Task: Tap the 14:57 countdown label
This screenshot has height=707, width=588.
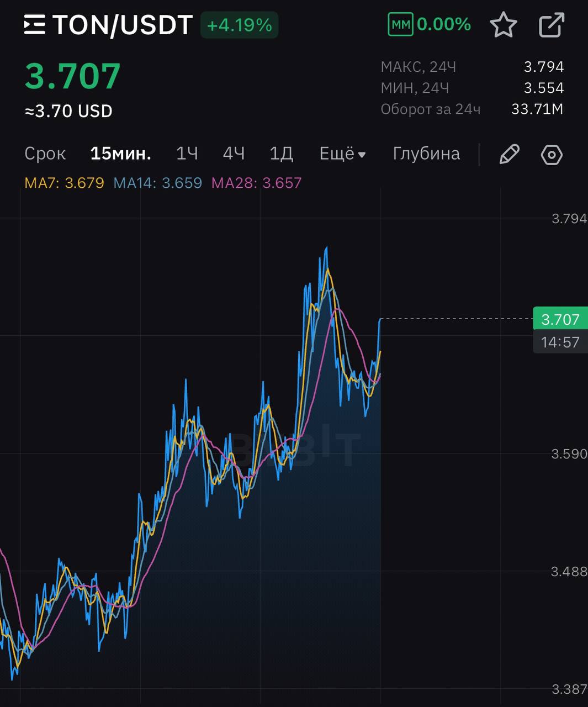Action: 560,342
